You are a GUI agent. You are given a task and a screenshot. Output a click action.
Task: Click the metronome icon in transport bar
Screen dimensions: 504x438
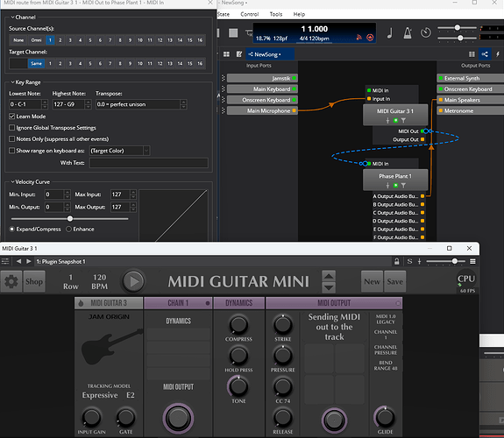(x=408, y=32)
